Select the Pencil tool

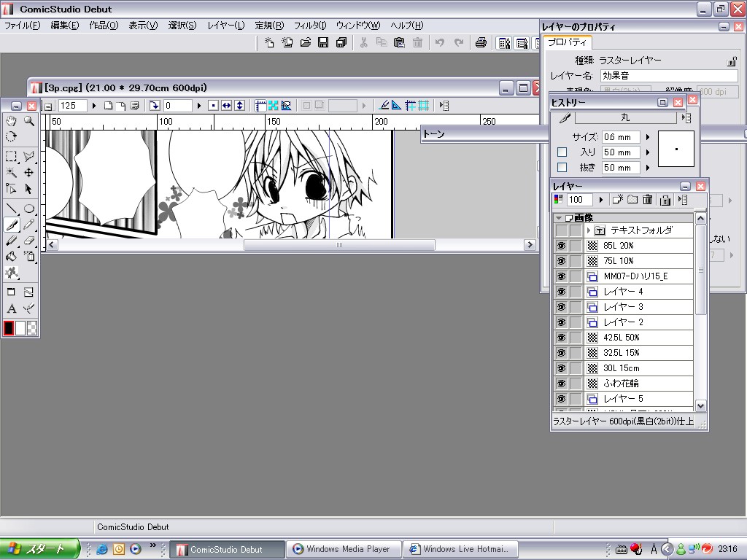coord(29,225)
